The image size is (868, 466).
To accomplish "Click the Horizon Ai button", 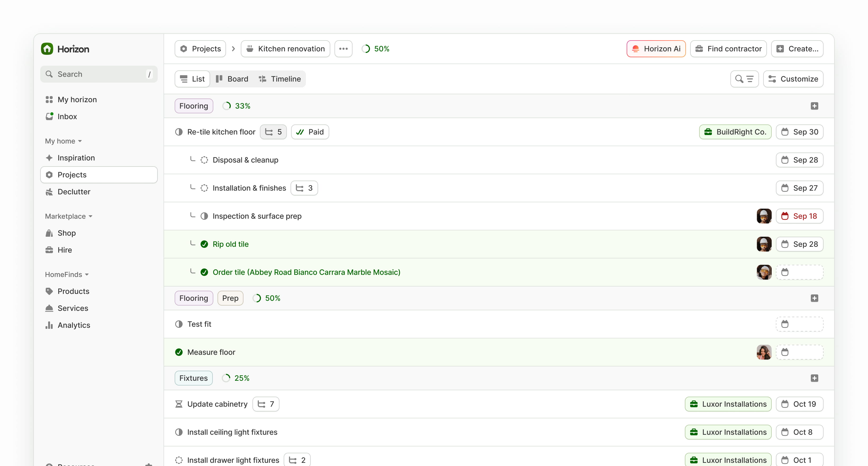I will tap(656, 48).
